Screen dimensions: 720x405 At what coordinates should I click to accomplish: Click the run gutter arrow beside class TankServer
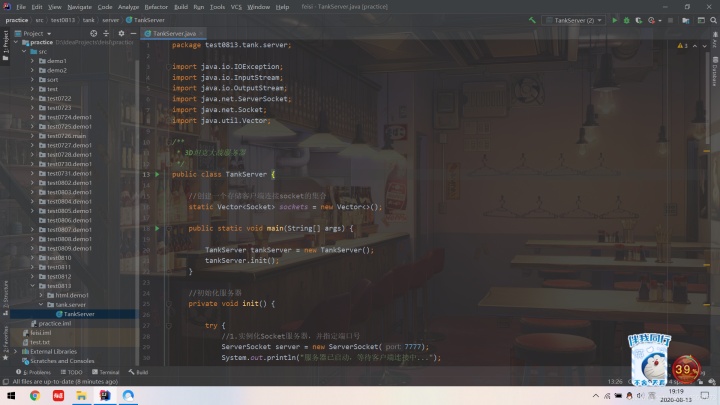[157, 174]
